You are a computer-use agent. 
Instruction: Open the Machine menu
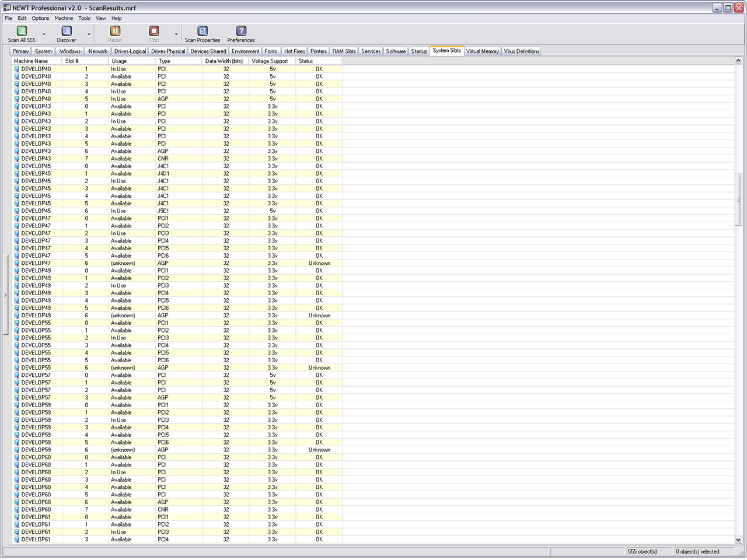click(64, 18)
